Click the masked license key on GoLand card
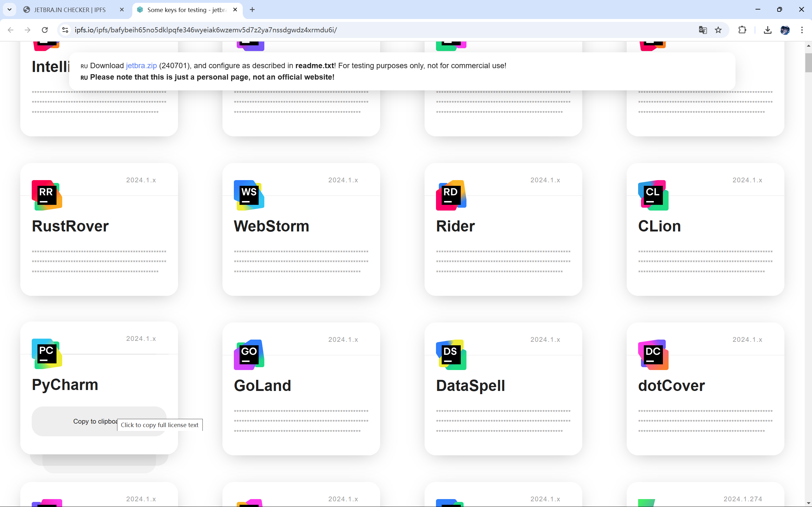The image size is (812, 507). pos(301,421)
